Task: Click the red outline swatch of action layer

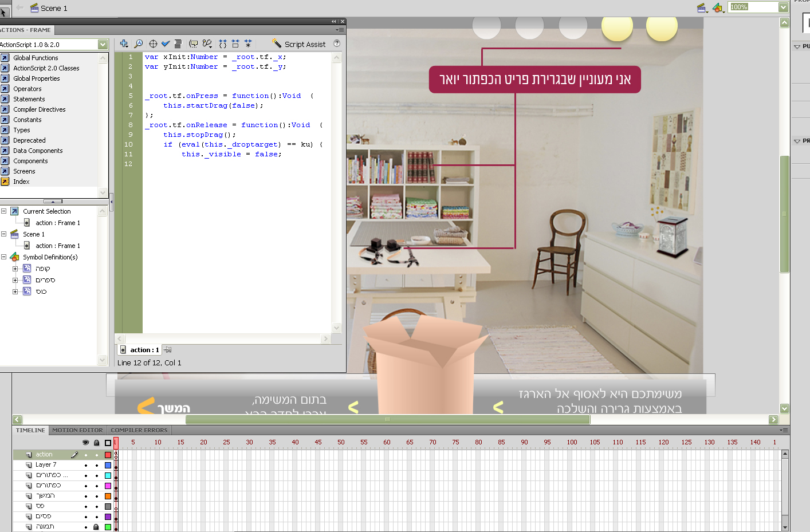Action: pyautogui.click(x=108, y=455)
